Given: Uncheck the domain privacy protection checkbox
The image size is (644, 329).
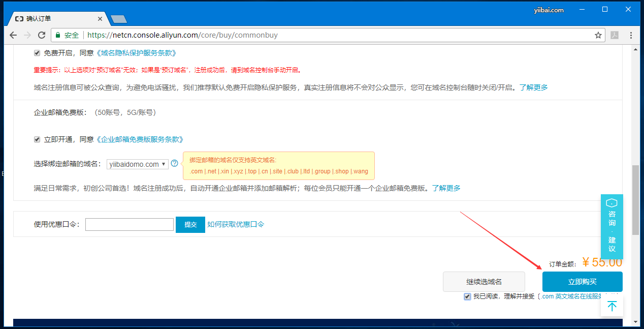Looking at the screenshot, I should (x=37, y=53).
